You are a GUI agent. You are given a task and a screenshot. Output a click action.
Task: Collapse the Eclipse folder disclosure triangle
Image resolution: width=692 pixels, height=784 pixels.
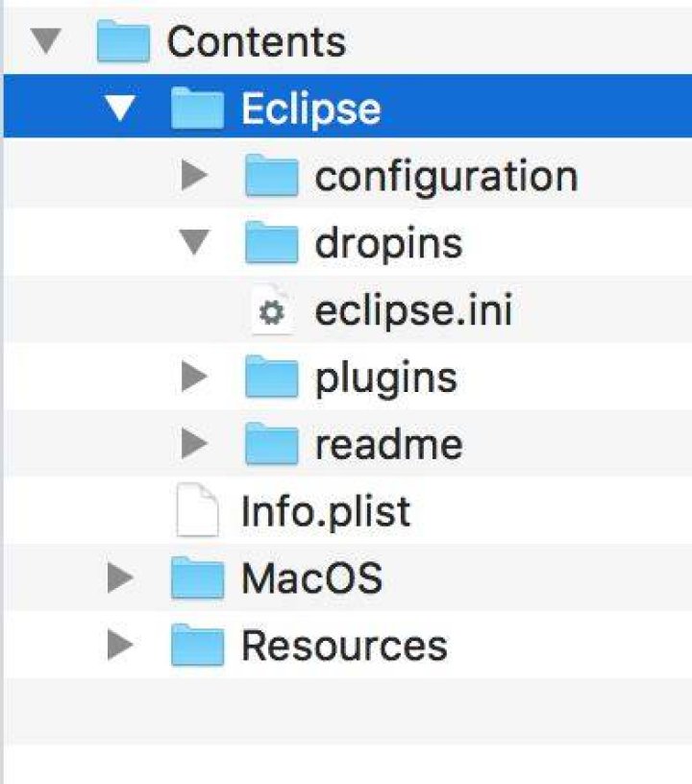[x=120, y=107]
